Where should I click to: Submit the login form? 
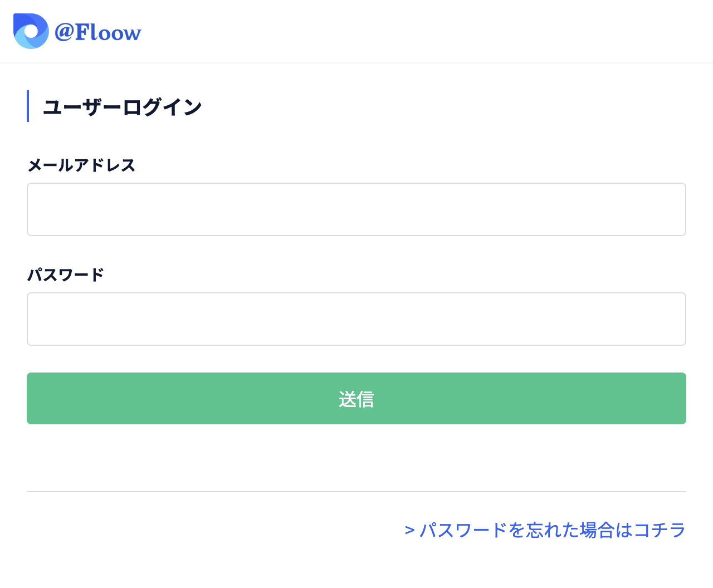point(356,398)
